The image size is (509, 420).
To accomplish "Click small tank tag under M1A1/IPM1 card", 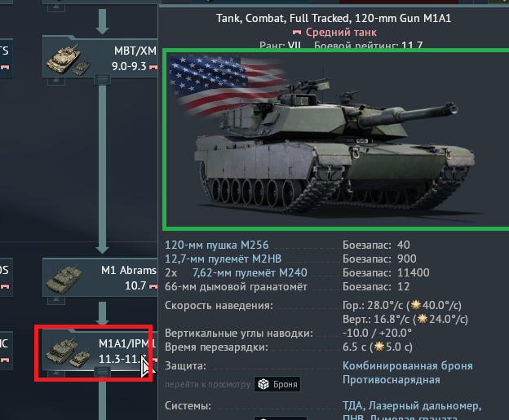I will (x=56, y=374).
